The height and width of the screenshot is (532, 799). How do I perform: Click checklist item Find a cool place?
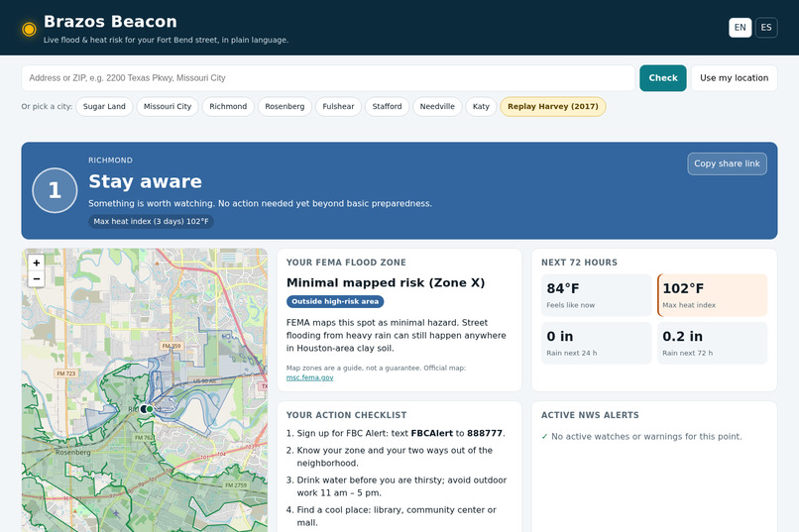pos(392,516)
